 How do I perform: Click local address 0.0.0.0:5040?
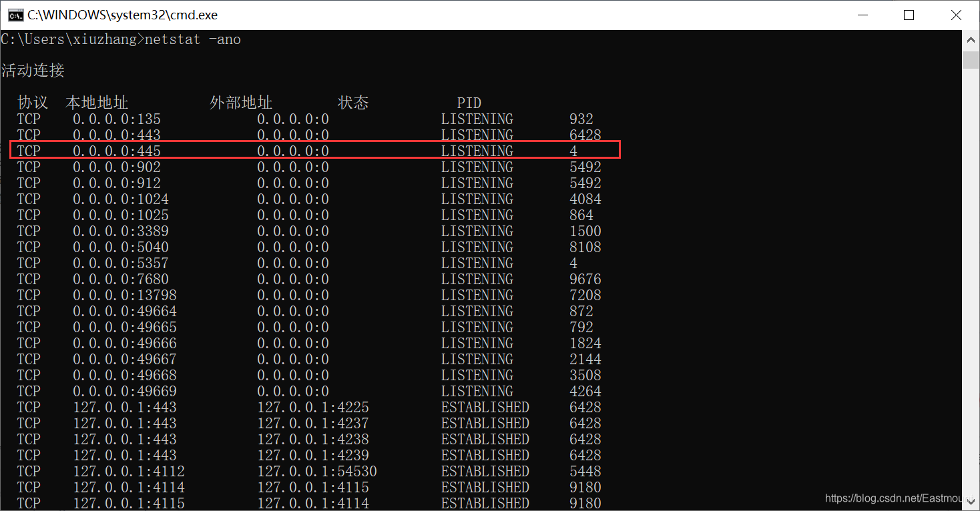pyautogui.click(x=121, y=247)
